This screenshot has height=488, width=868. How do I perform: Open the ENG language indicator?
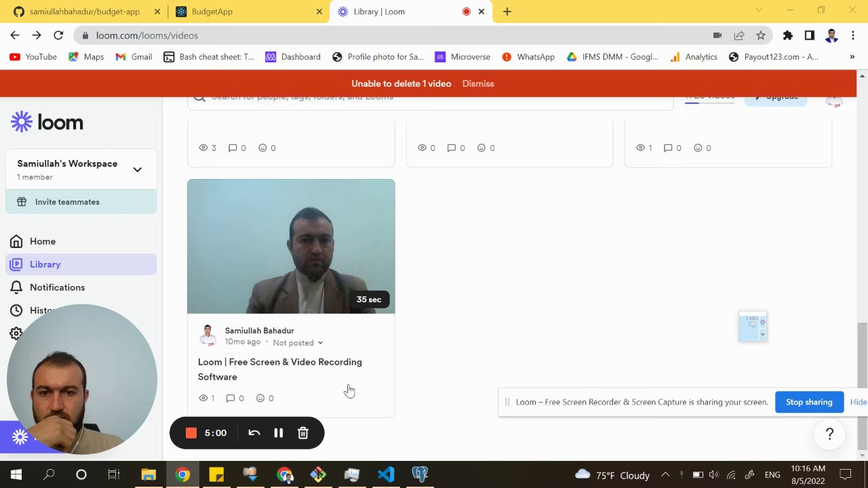(x=772, y=475)
